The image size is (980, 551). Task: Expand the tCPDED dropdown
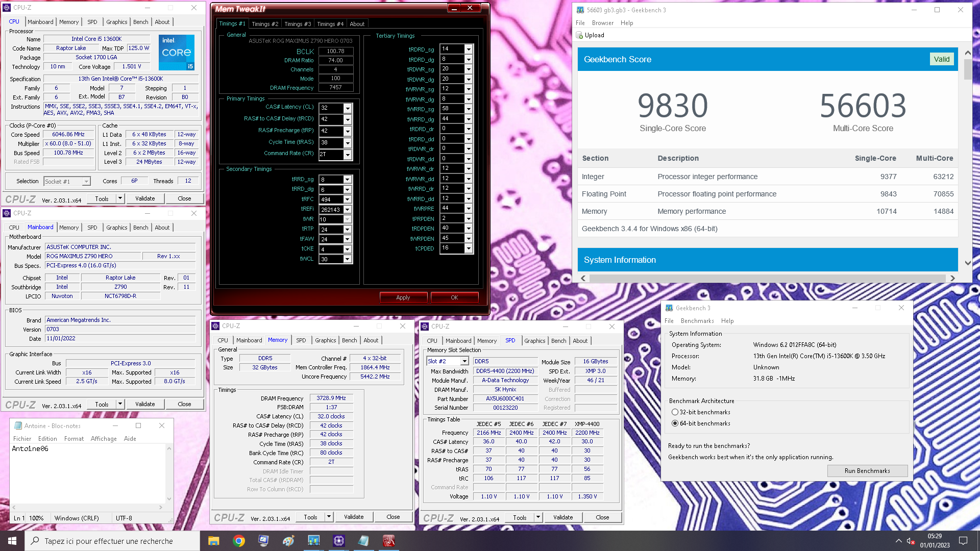tap(469, 248)
